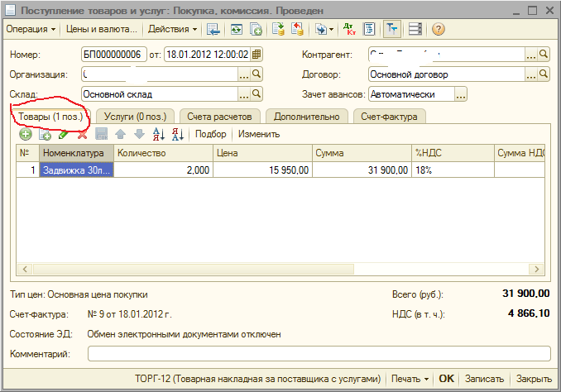
Task: Open the Операция dropdown menu
Action: (31, 29)
